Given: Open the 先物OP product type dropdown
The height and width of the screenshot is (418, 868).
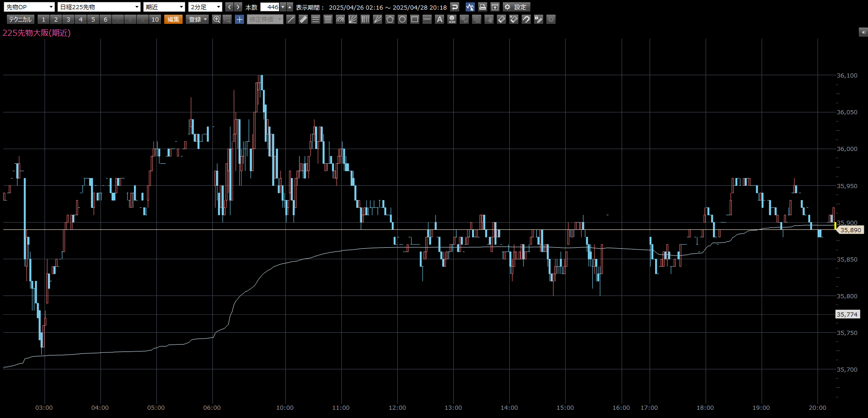Looking at the screenshot, I should [29, 7].
